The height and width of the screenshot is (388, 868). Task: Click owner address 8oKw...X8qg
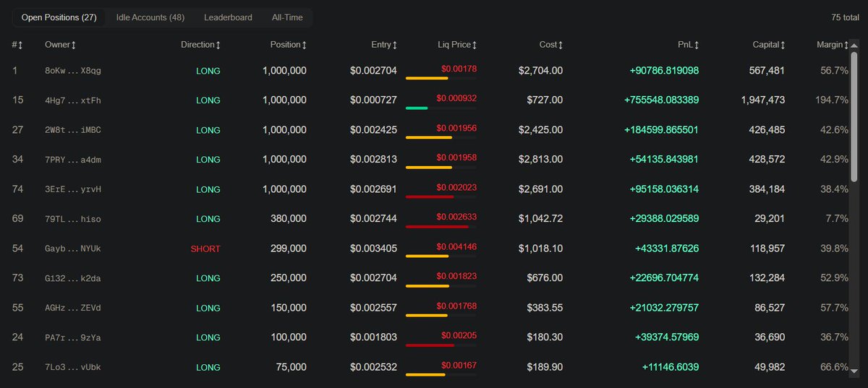tap(73, 71)
